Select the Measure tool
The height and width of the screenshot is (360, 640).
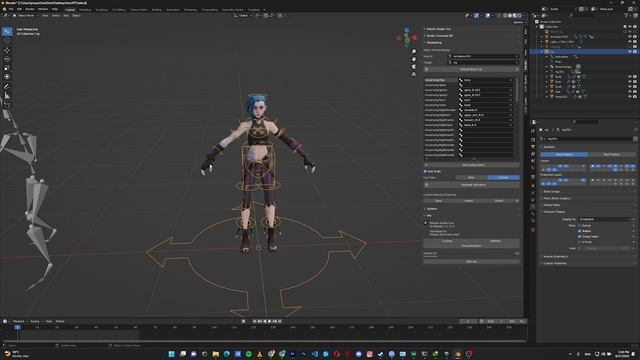coord(7,96)
